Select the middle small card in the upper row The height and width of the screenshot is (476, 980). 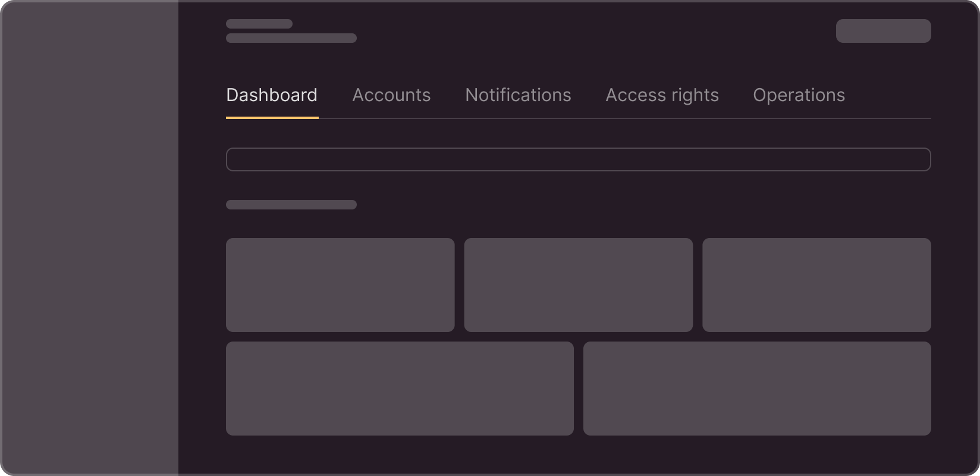[x=579, y=285]
